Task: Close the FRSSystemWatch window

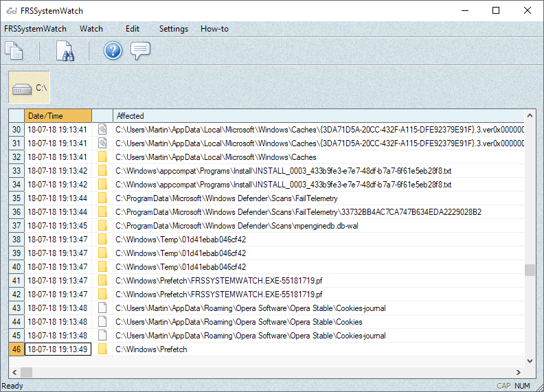Action: tap(528, 10)
